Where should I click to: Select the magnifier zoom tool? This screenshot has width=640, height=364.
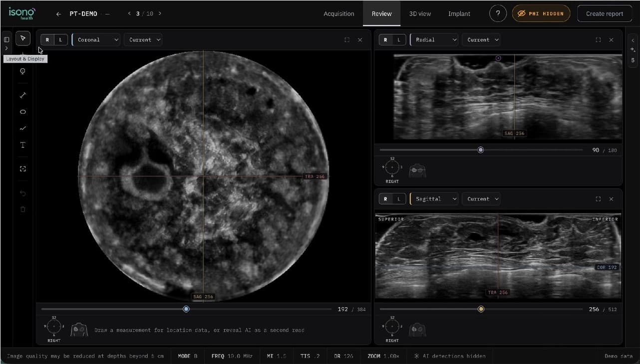click(x=22, y=71)
